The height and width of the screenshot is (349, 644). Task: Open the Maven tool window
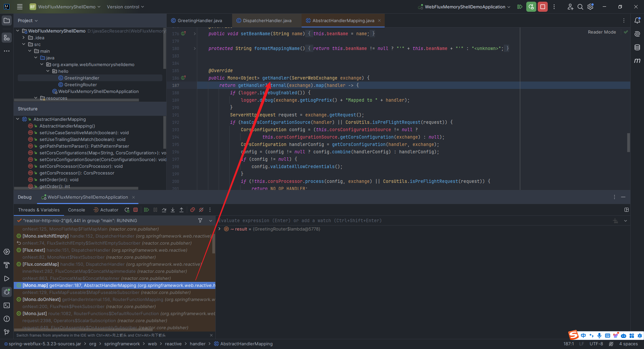tap(637, 61)
